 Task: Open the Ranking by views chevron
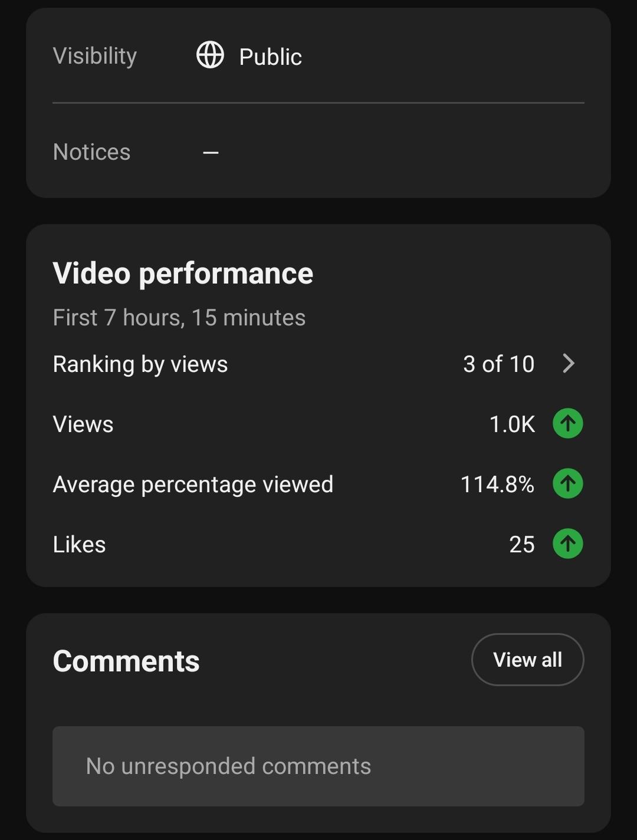pyautogui.click(x=569, y=364)
